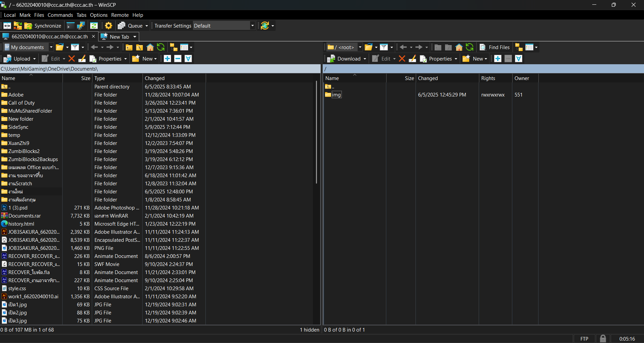Click the globe refresh session icon

(265, 26)
